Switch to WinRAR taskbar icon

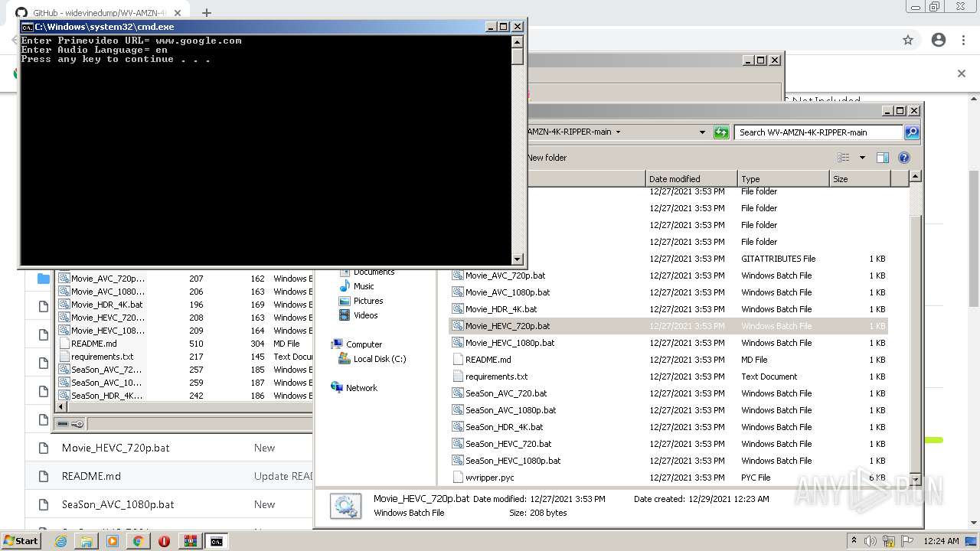[x=190, y=541]
